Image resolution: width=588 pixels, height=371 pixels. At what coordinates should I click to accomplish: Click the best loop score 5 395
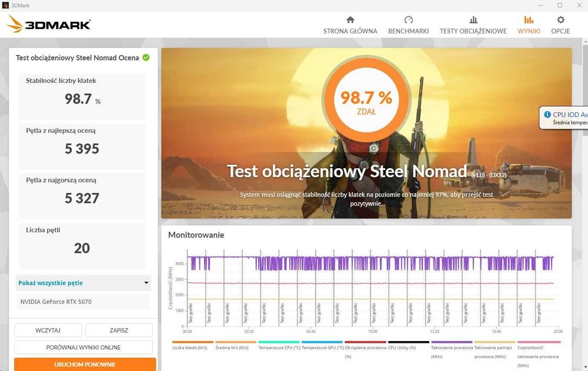pos(82,149)
